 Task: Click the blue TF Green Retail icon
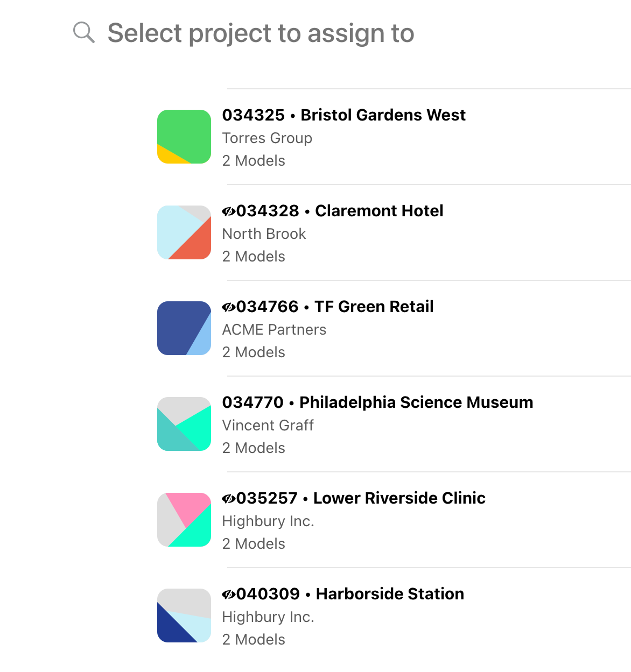(184, 328)
